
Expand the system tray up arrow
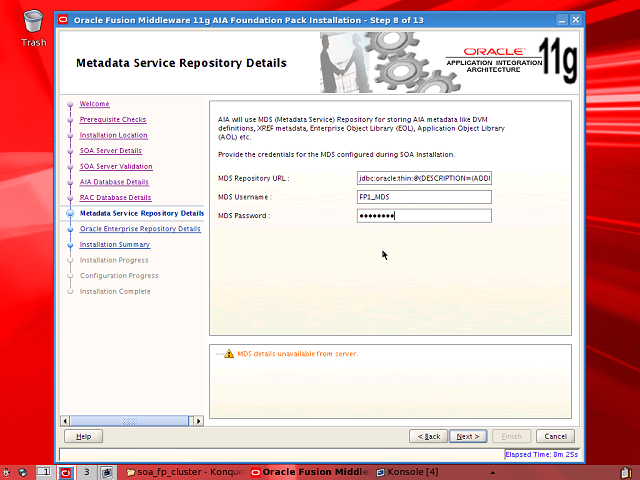[x=493, y=473]
